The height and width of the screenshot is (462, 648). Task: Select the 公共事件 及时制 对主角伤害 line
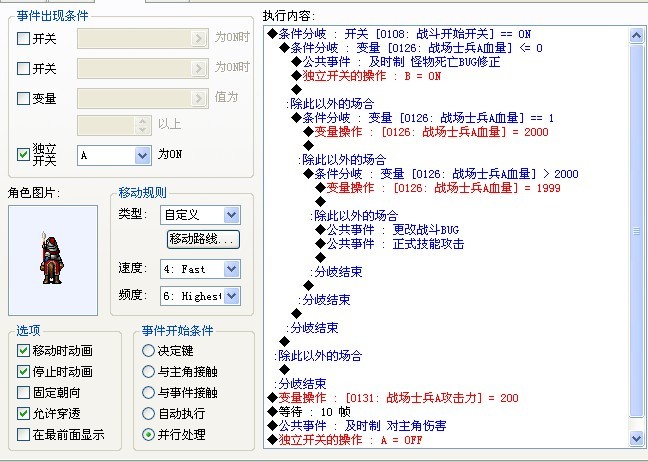(x=357, y=426)
